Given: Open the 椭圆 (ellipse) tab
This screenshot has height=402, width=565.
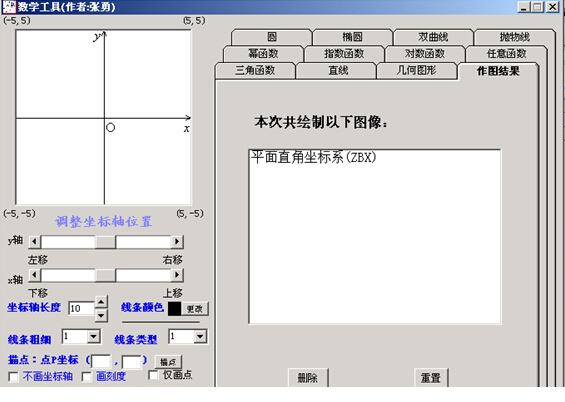Looking at the screenshot, I should tap(352, 37).
